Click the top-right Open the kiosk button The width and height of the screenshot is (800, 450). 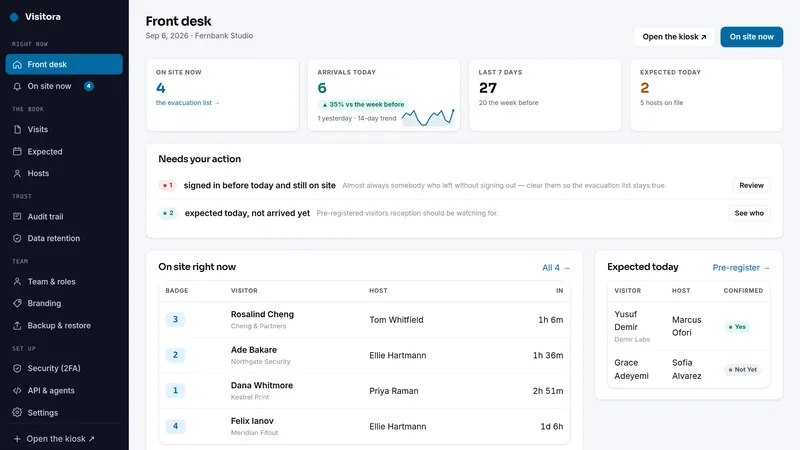pos(674,37)
